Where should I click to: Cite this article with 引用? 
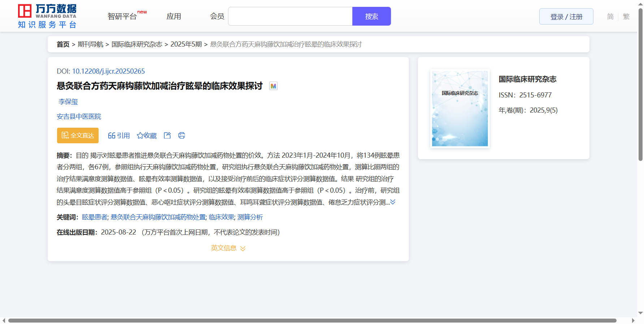pyautogui.click(x=119, y=135)
